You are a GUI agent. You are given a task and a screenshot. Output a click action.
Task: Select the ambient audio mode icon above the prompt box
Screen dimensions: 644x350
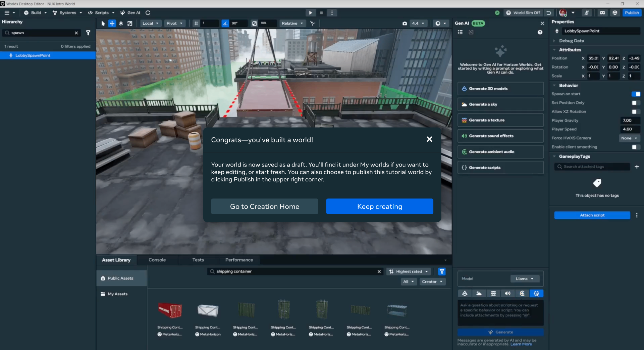(x=522, y=294)
